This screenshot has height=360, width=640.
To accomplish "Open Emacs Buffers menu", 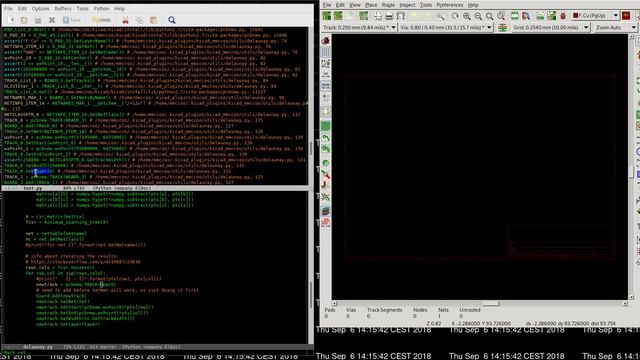I will click(62, 9).
